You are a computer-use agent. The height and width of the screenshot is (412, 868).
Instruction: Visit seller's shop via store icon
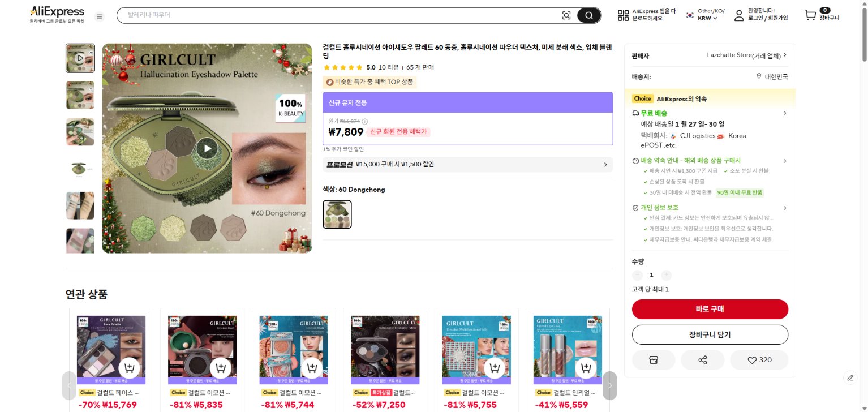pyautogui.click(x=654, y=360)
